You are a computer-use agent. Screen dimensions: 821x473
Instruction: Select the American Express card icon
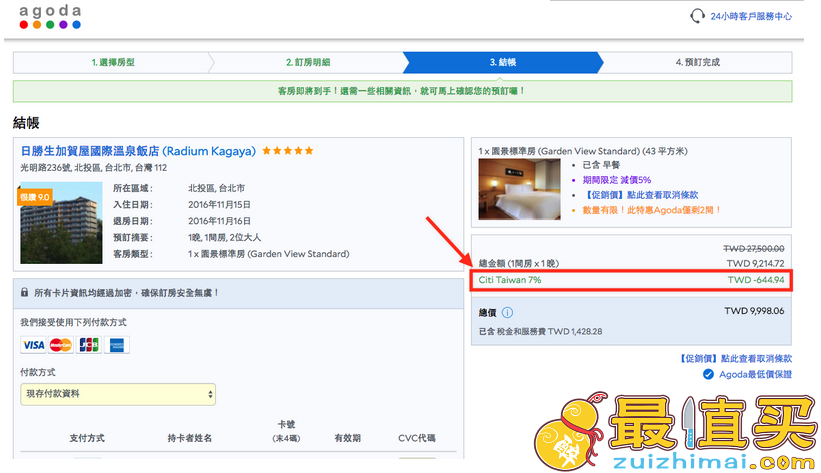116,345
